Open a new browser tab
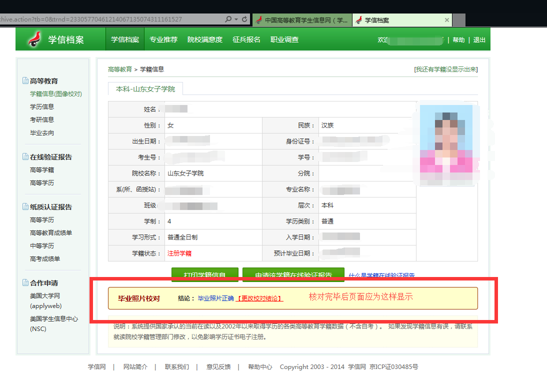Image resolution: width=547 pixels, height=392 pixels. 459,20
